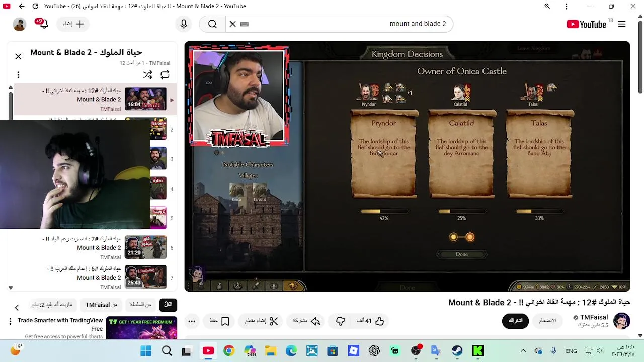Screen dimensions: 644x362
Task: Go back with the window back arrow
Action: pos(21,6)
